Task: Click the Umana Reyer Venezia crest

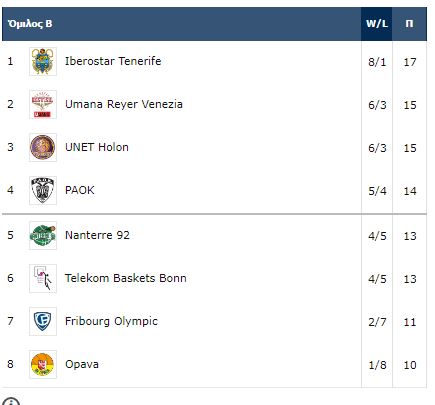Action: point(43,104)
